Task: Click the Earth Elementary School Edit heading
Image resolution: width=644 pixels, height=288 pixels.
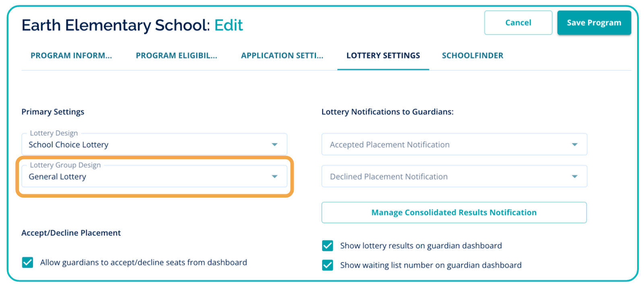Action: pyautogui.click(x=132, y=25)
